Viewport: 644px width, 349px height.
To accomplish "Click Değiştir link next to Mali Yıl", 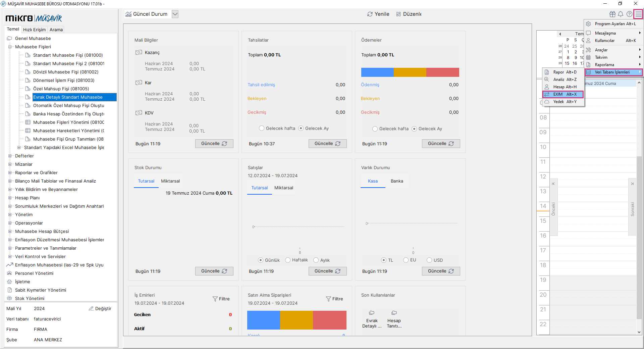I will tap(100, 308).
